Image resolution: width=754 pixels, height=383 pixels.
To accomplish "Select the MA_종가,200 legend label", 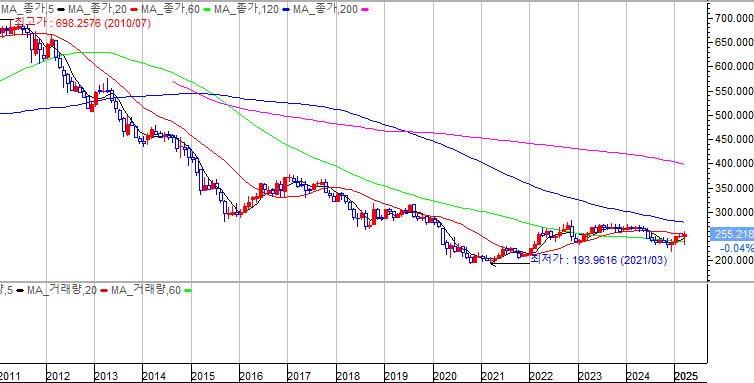I will [326, 9].
